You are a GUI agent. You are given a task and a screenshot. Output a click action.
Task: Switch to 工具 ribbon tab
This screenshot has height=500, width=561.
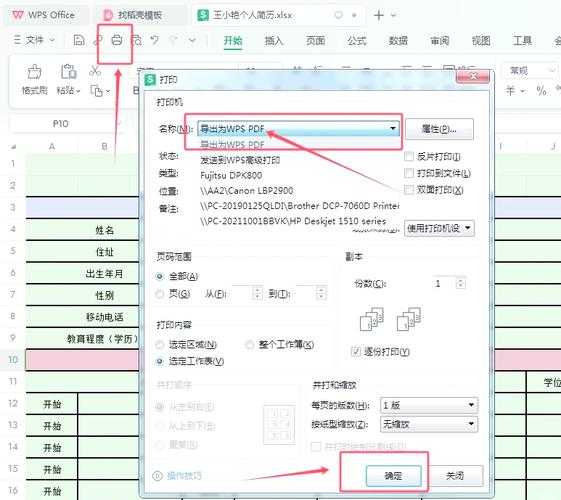tap(522, 40)
